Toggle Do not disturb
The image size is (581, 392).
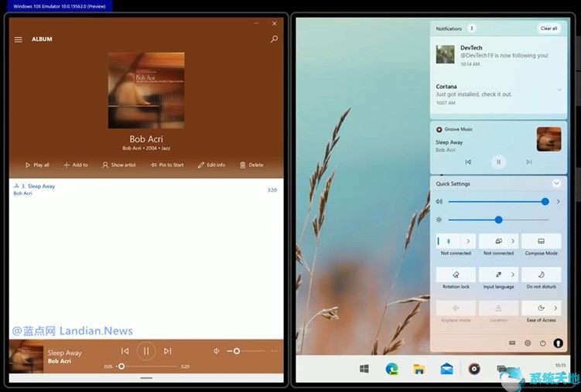pyautogui.click(x=541, y=274)
